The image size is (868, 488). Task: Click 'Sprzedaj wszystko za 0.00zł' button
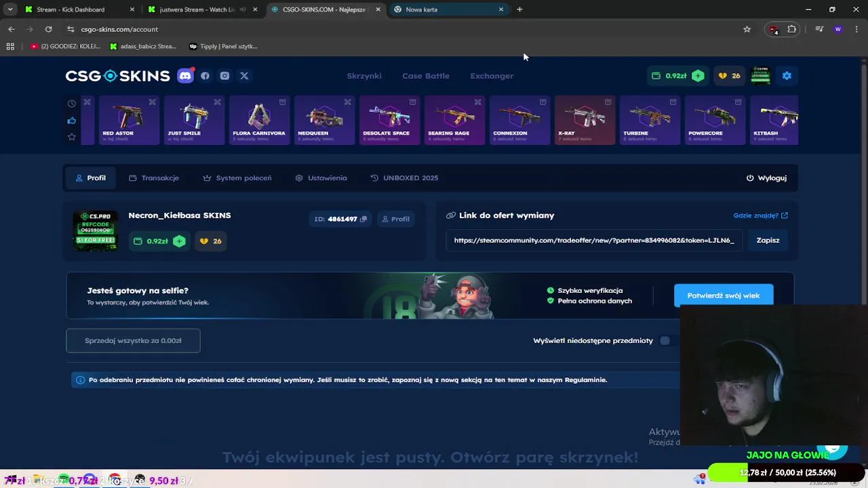point(133,340)
